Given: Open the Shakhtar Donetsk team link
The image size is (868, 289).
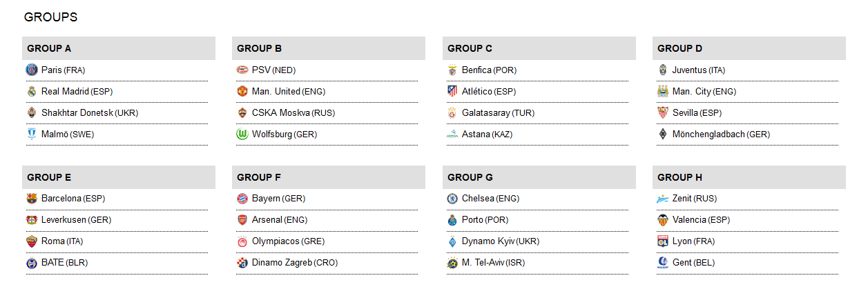Looking at the screenshot, I should pyautogui.click(x=77, y=113).
